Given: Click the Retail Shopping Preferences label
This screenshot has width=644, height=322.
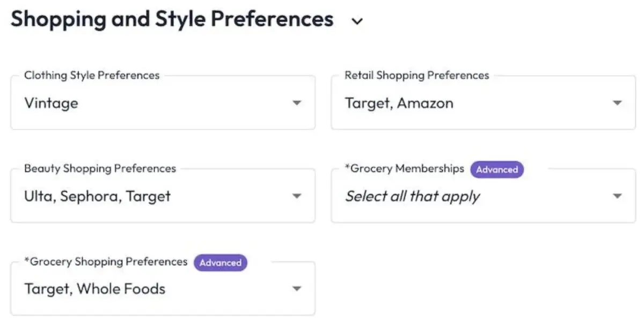Looking at the screenshot, I should point(417,76).
